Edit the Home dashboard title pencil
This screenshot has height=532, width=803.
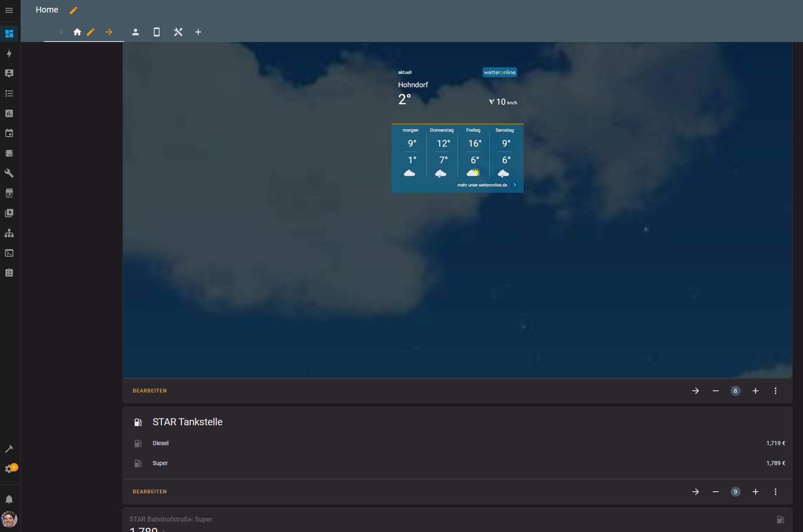[x=74, y=10]
